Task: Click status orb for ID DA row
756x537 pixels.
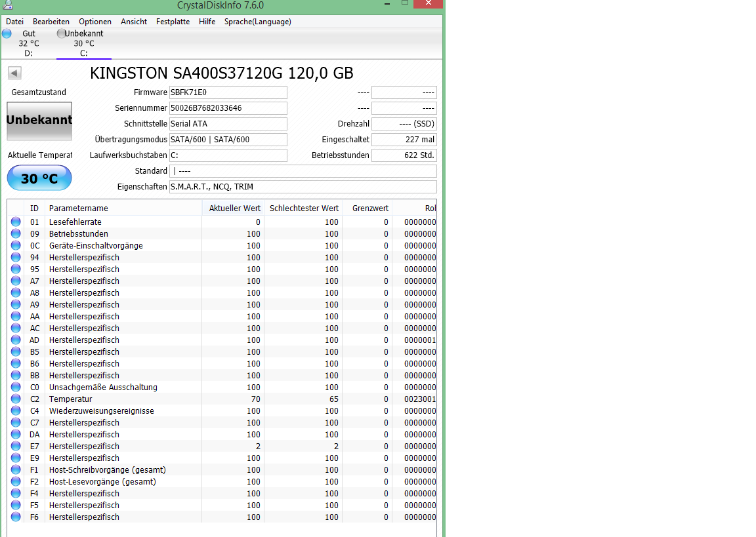Action: 16,434
